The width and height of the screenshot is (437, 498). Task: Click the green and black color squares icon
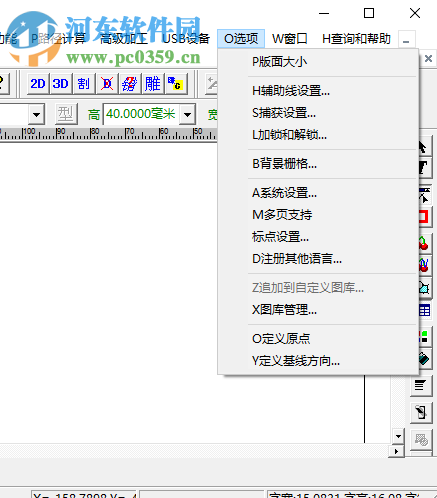coord(424,336)
